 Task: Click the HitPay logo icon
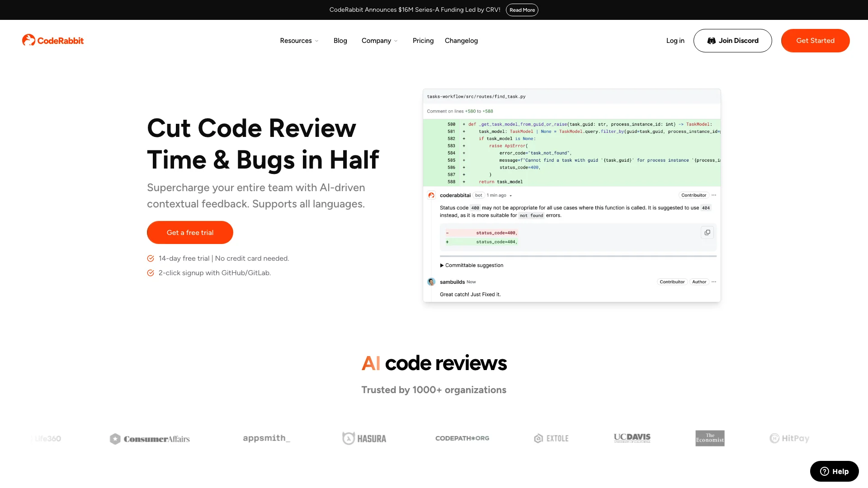tap(772, 438)
